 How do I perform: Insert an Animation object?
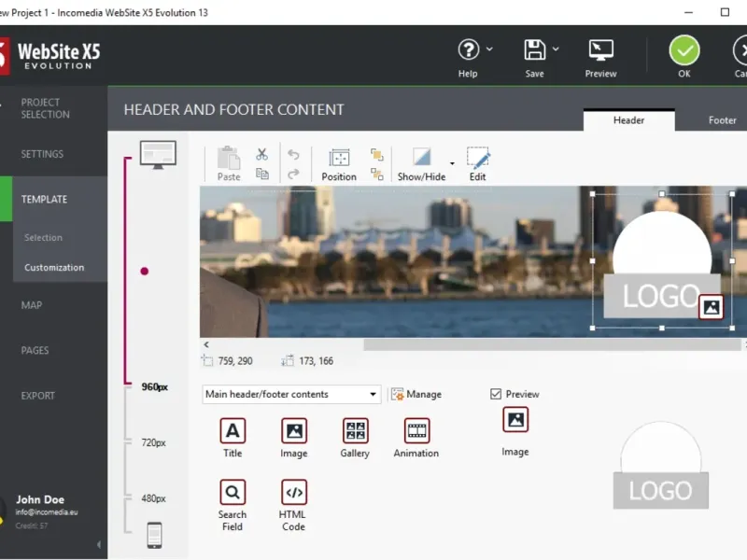(416, 438)
